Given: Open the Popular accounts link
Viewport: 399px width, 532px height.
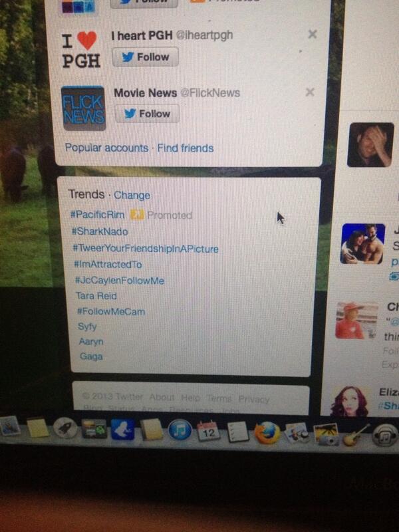Looking at the screenshot, I should point(106,148).
